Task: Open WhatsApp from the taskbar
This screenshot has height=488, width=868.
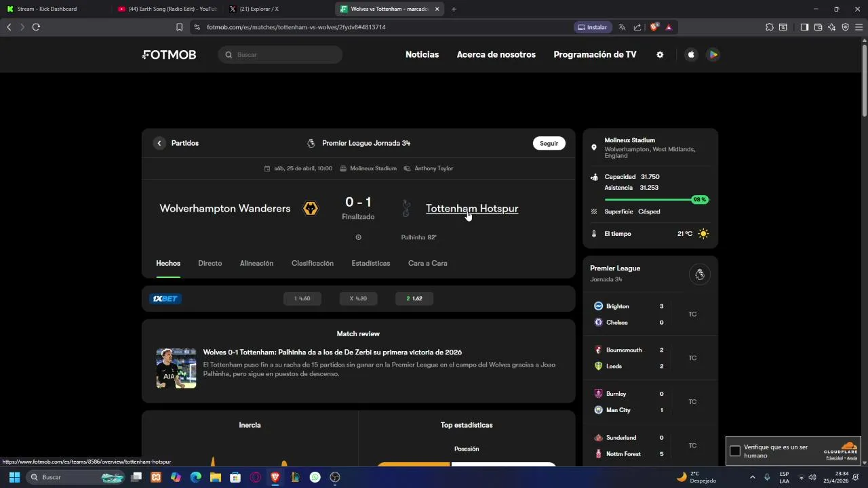Action: coord(315,477)
